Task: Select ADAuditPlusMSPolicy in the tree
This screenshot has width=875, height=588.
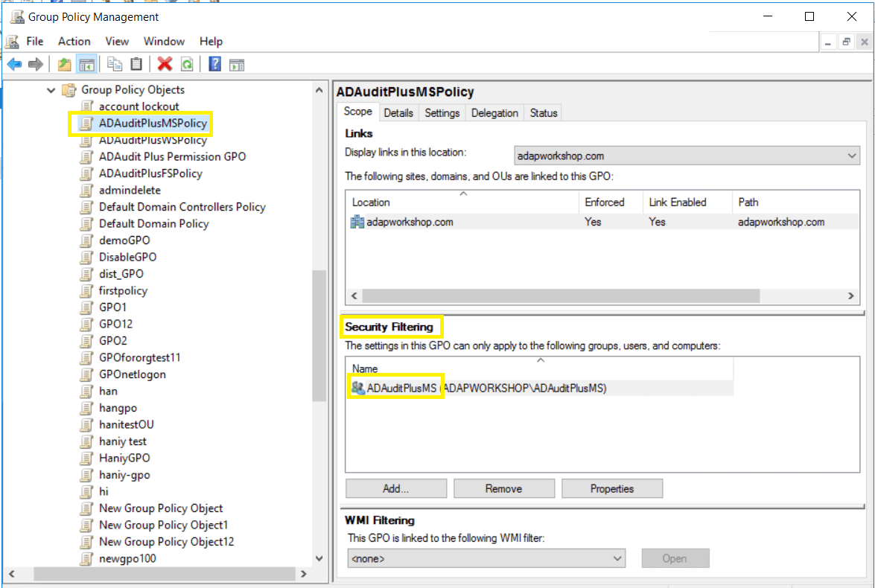Action: 153,124
